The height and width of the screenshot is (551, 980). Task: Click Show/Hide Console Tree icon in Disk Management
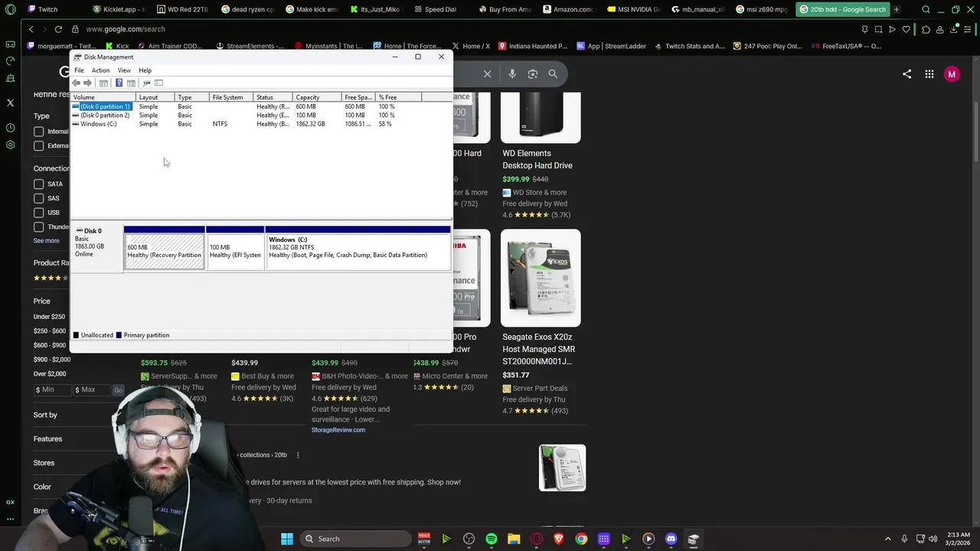pos(103,83)
